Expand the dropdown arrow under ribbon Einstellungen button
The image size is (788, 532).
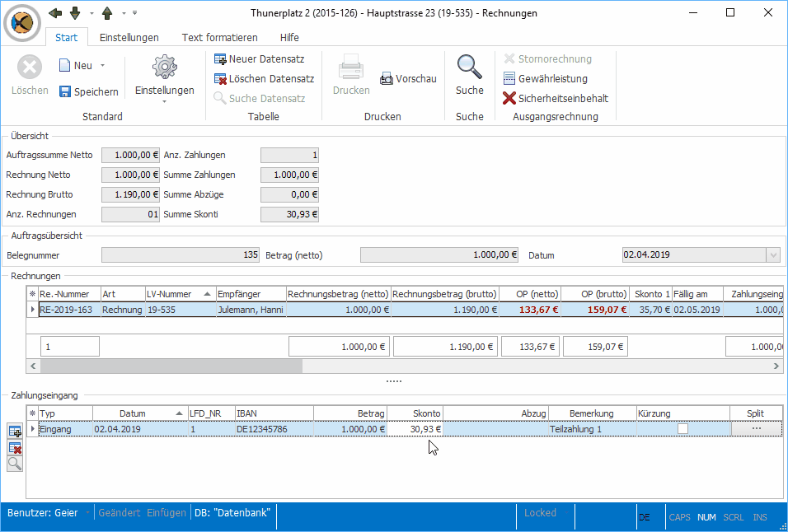pyautogui.click(x=164, y=102)
